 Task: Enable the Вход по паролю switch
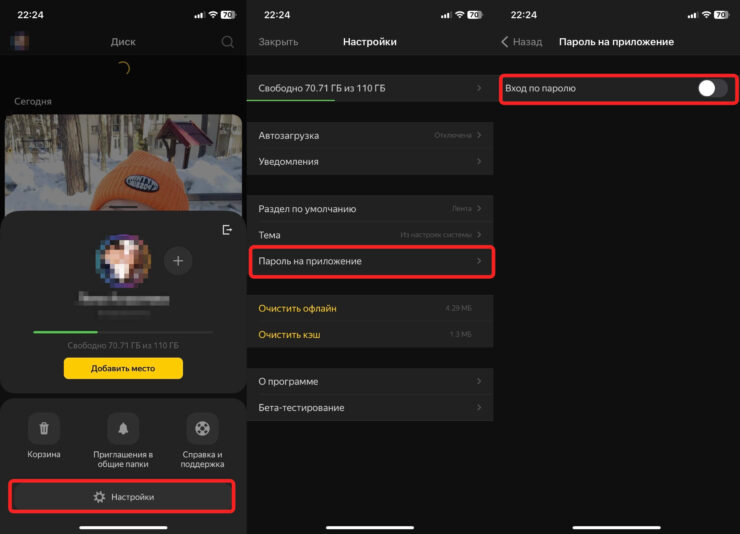click(712, 88)
